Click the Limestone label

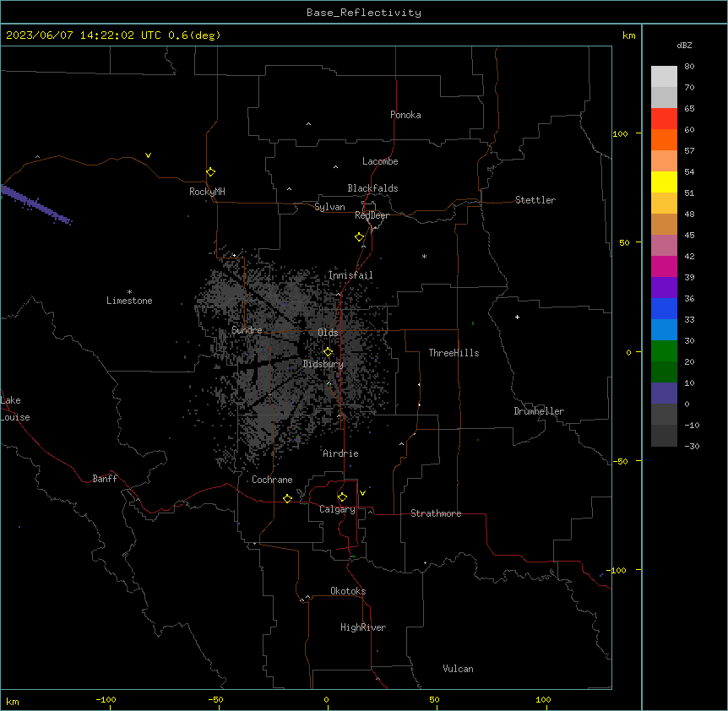pyautogui.click(x=129, y=301)
